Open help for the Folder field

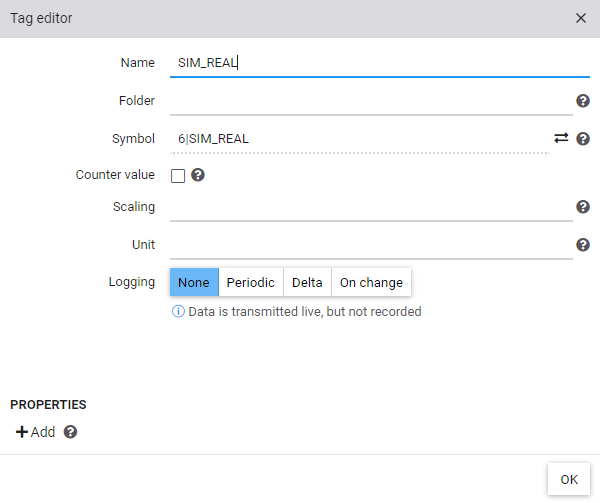[x=583, y=101]
